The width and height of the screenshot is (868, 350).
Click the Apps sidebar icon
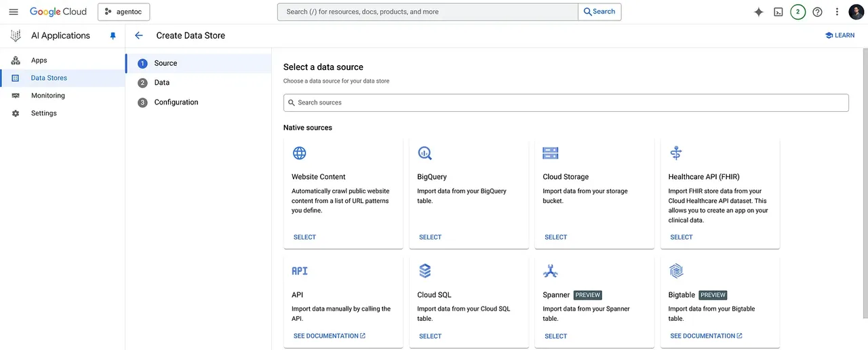16,60
